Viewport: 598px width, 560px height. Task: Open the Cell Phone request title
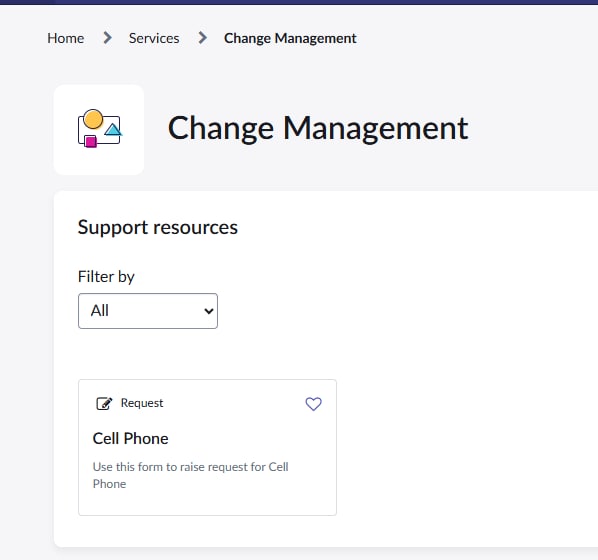(130, 438)
